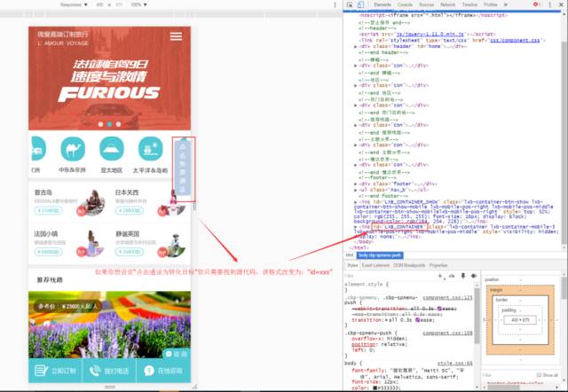This screenshot has width=568, height=392.
Task: Switch to the Console tab
Action: click(405, 4)
